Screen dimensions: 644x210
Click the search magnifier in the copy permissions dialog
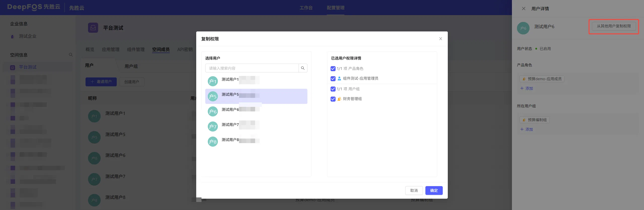click(303, 68)
